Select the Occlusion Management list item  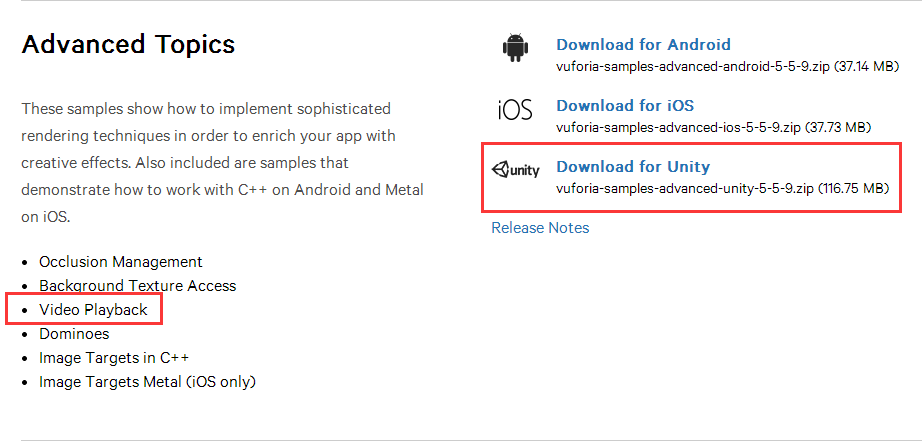(120, 262)
